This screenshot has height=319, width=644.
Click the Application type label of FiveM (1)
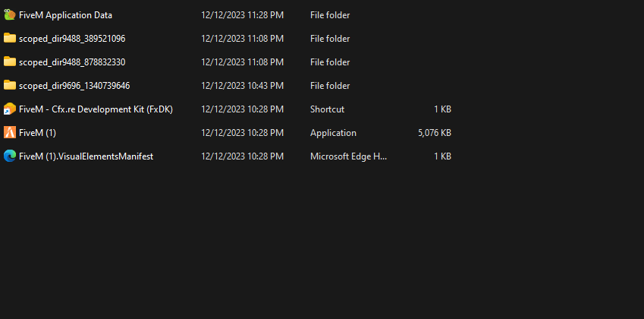(333, 133)
